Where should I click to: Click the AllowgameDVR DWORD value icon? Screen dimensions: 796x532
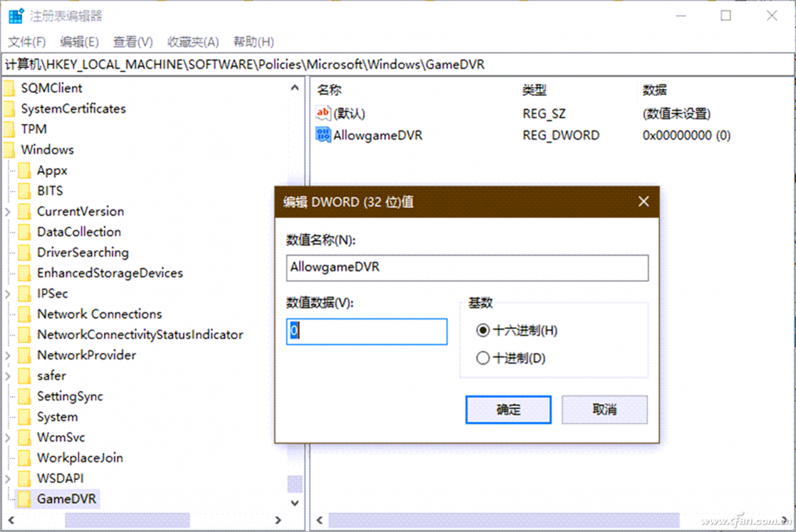click(323, 135)
